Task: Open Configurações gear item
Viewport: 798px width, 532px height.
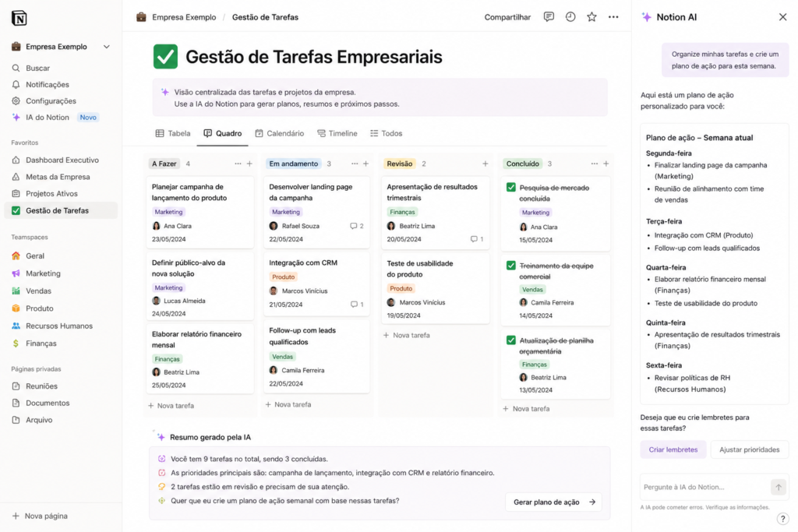Action: click(44, 100)
